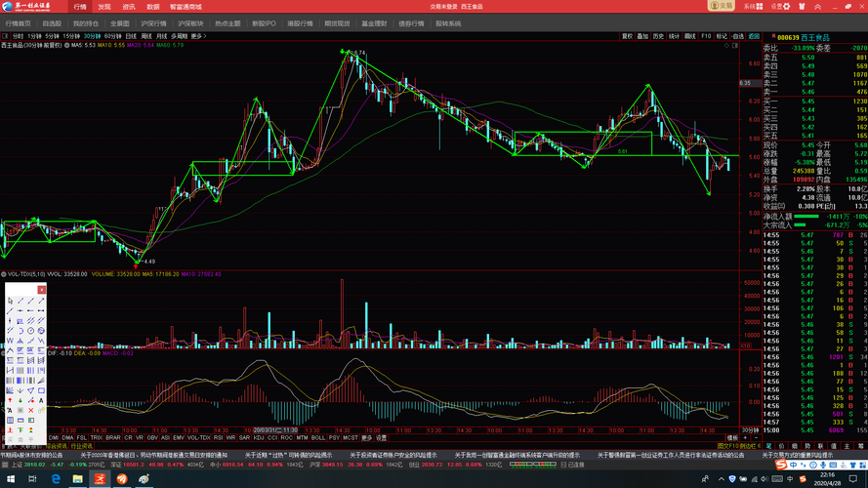Viewport: 868px width, 488px height.
Task: Close the drawing tools palette
Action: click(42, 290)
